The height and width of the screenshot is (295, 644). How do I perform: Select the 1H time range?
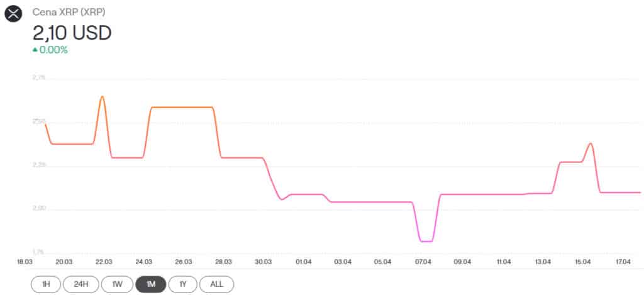pyautogui.click(x=46, y=284)
